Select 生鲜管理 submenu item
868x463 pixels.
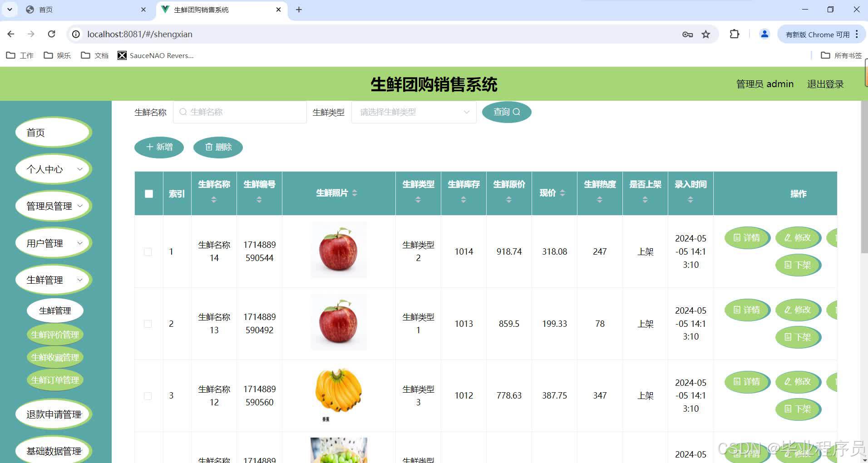[x=55, y=310]
